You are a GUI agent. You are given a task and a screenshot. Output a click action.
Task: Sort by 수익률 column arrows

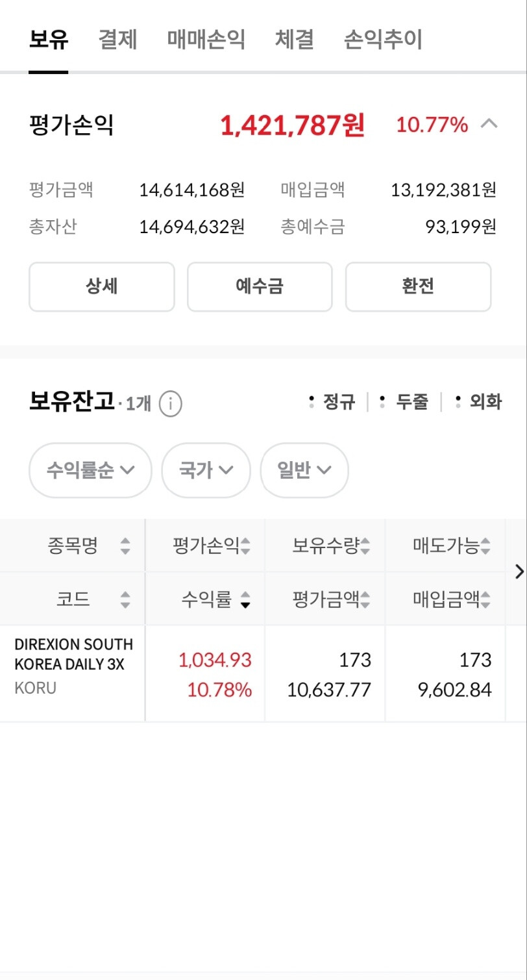coord(245,599)
